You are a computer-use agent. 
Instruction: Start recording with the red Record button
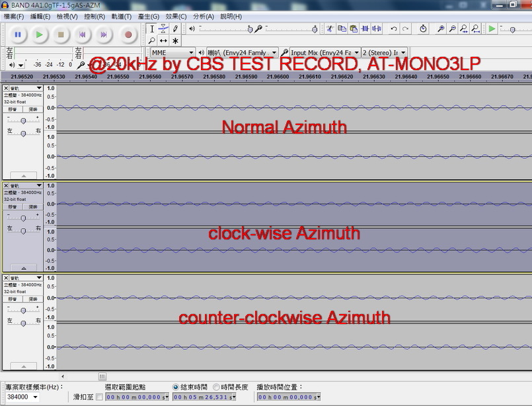point(128,34)
